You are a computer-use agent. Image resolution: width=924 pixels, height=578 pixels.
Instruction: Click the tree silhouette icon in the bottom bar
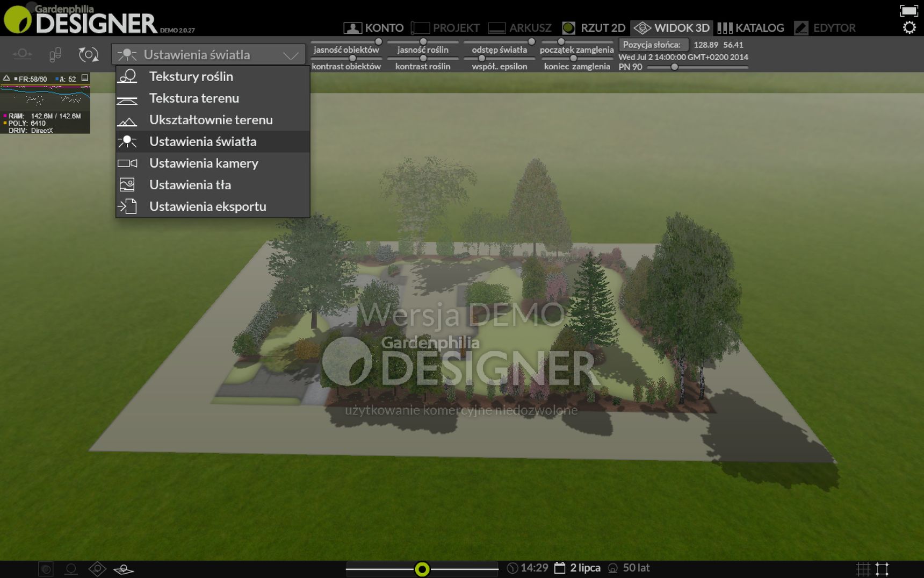point(71,569)
